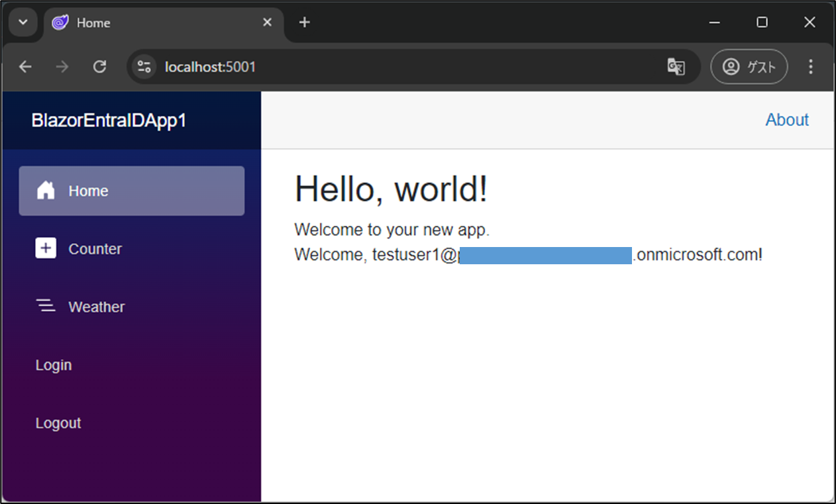The width and height of the screenshot is (836, 504).
Task: Click the Login link in the sidebar
Action: 53,364
